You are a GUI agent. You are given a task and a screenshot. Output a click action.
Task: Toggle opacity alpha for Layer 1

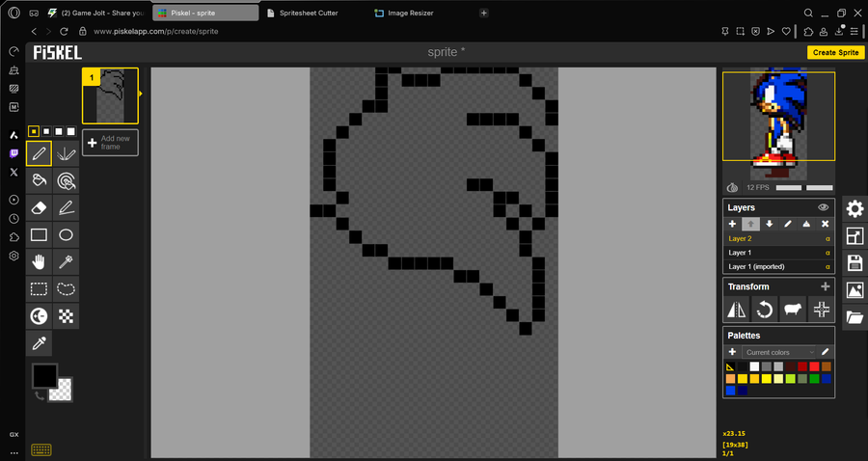tap(827, 253)
